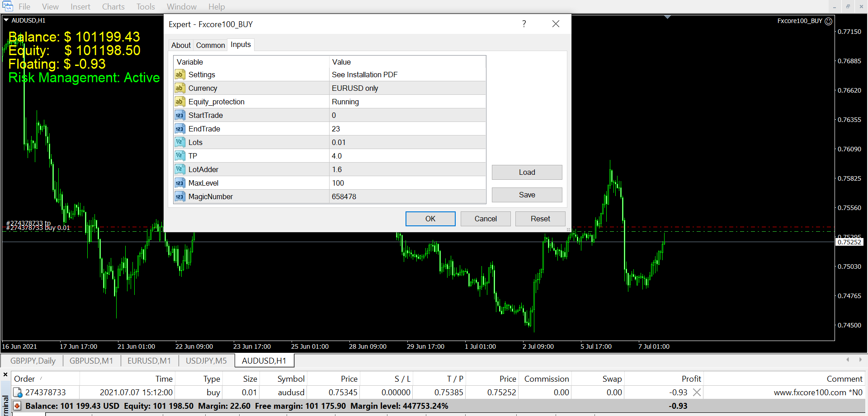Click the order ticket icon for 274378733
This screenshot has height=416, width=868.
pyautogui.click(x=18, y=392)
